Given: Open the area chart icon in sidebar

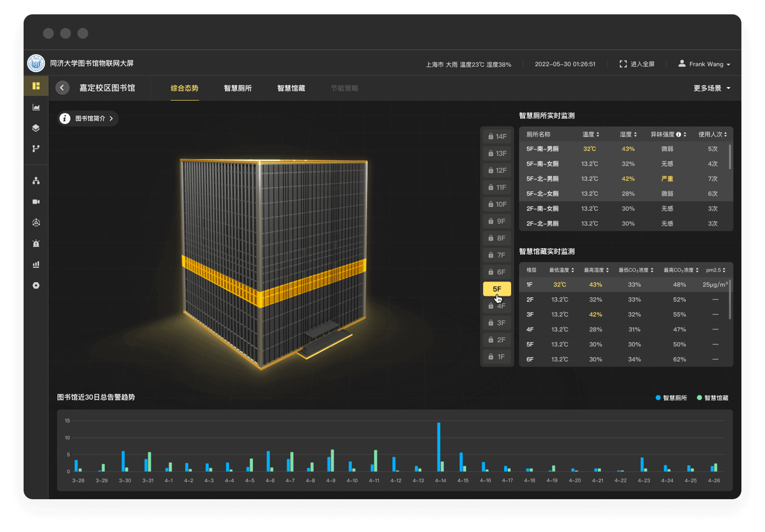Looking at the screenshot, I should tap(36, 107).
